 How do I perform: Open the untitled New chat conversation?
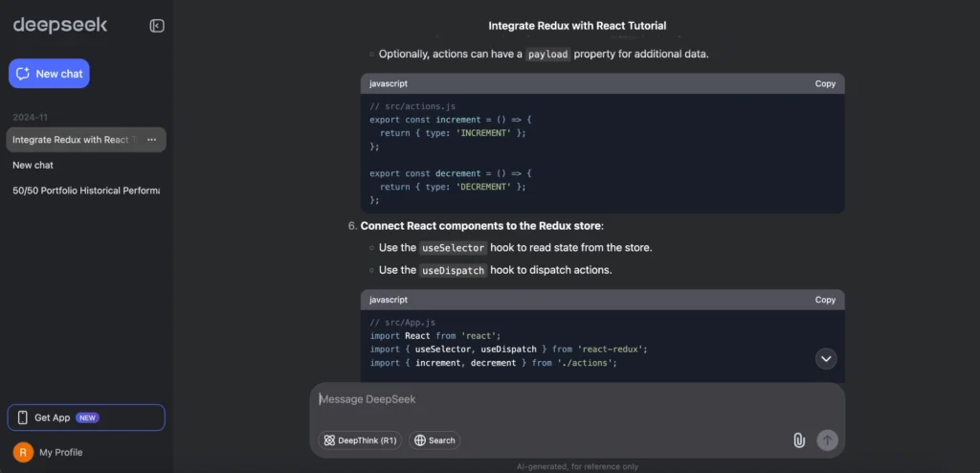pyautogui.click(x=86, y=166)
